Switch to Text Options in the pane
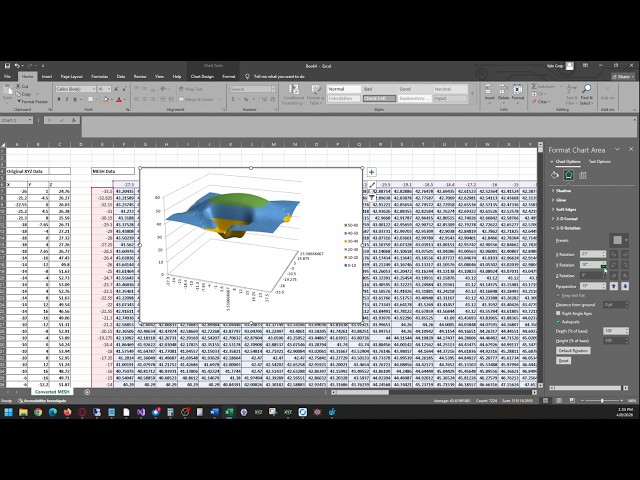Screen dimensions: 640x480 tap(600, 162)
